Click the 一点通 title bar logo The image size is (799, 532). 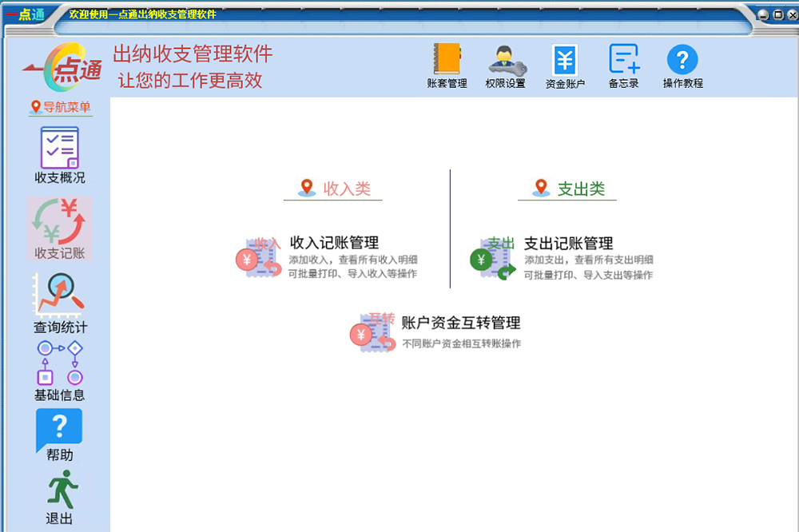[26, 14]
